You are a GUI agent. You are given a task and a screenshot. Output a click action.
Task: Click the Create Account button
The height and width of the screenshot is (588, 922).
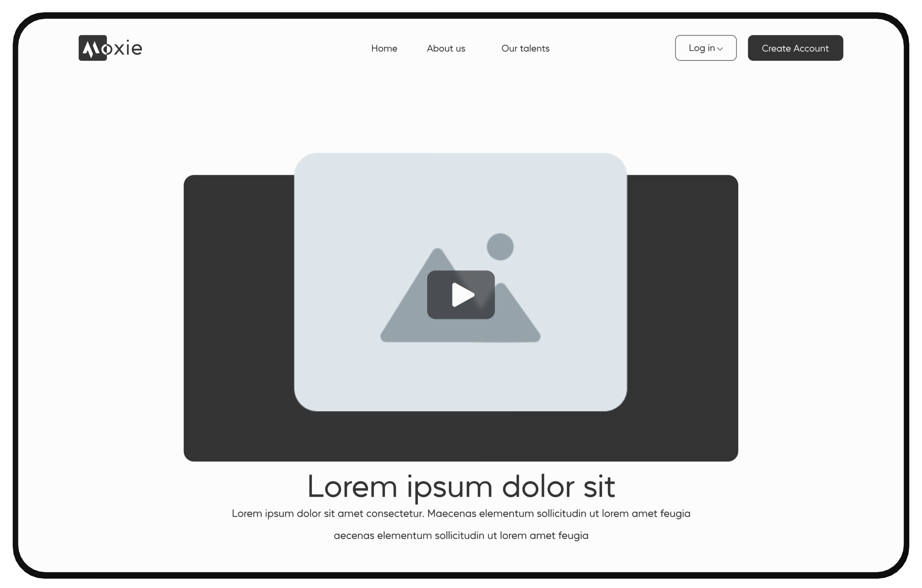click(795, 48)
